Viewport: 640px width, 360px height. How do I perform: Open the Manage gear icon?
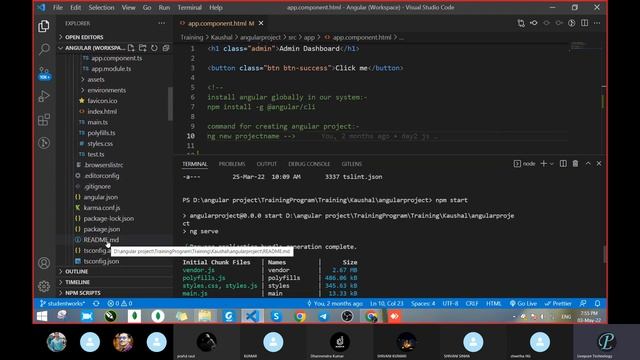coord(44,286)
